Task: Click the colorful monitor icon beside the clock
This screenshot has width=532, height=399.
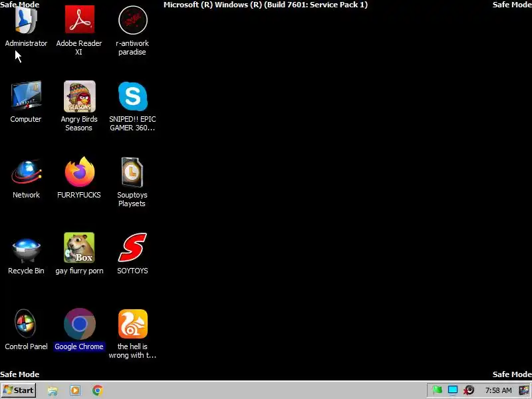Action: point(524,390)
